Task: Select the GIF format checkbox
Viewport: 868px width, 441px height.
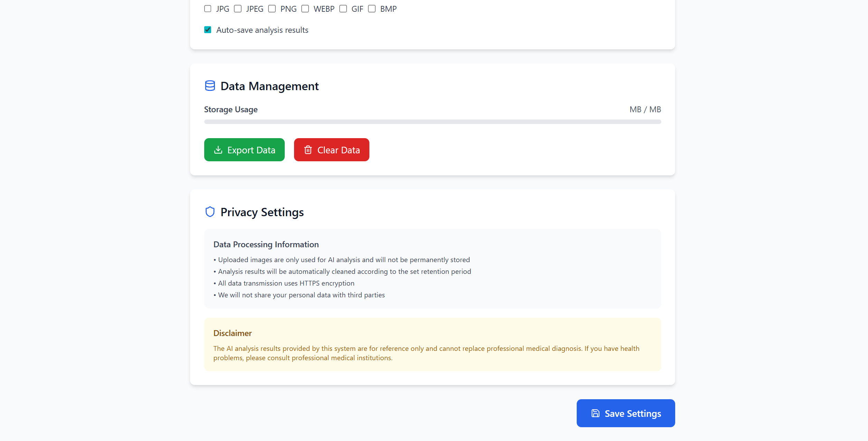Action: (x=343, y=9)
